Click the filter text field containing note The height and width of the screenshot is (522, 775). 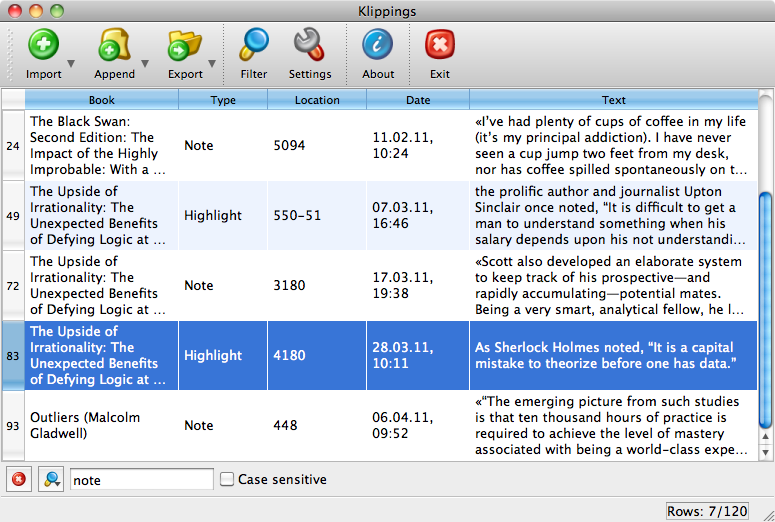[x=142, y=479]
